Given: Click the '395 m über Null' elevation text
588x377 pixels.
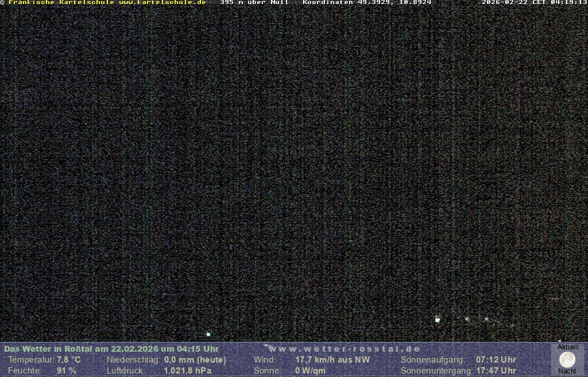Looking at the screenshot, I should (254, 2).
